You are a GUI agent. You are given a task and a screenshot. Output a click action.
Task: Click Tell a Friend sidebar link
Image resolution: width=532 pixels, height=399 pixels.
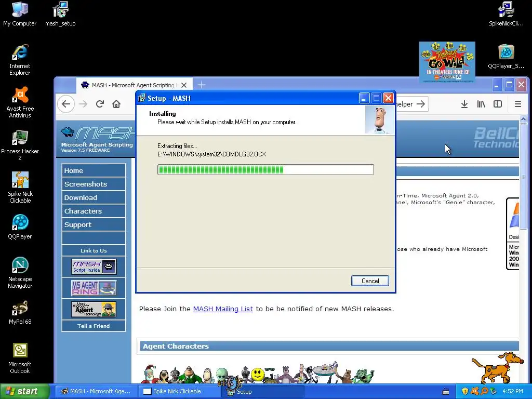(94, 326)
